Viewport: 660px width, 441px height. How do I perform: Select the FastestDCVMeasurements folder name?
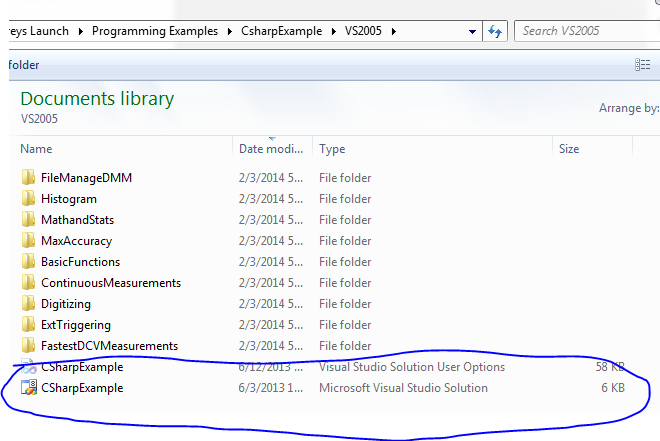pyautogui.click(x=109, y=346)
